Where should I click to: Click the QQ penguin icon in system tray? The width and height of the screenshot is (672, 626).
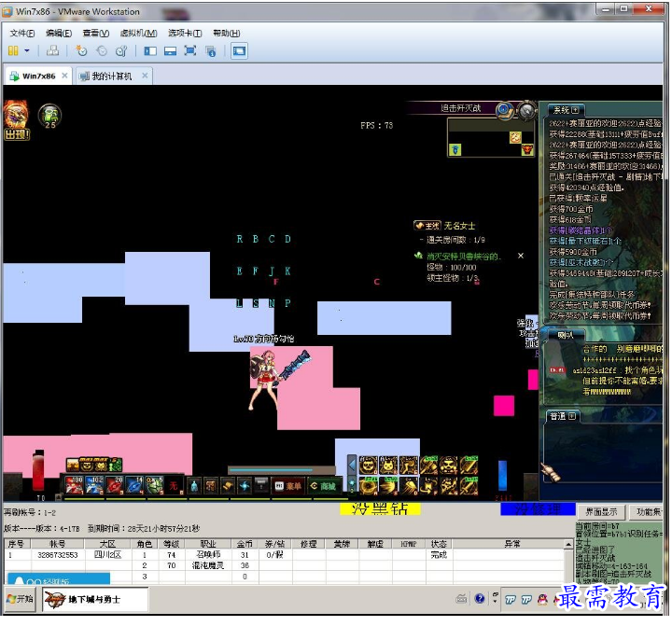click(x=542, y=600)
